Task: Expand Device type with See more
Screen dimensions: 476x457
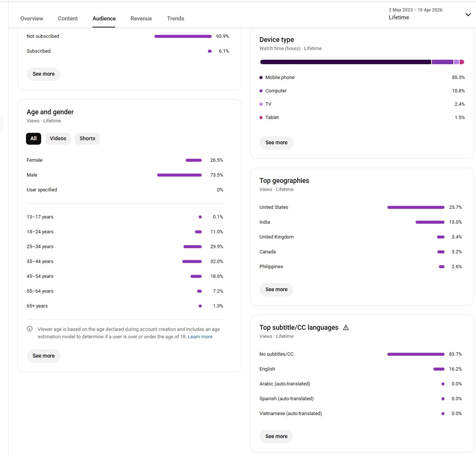Action: click(276, 143)
